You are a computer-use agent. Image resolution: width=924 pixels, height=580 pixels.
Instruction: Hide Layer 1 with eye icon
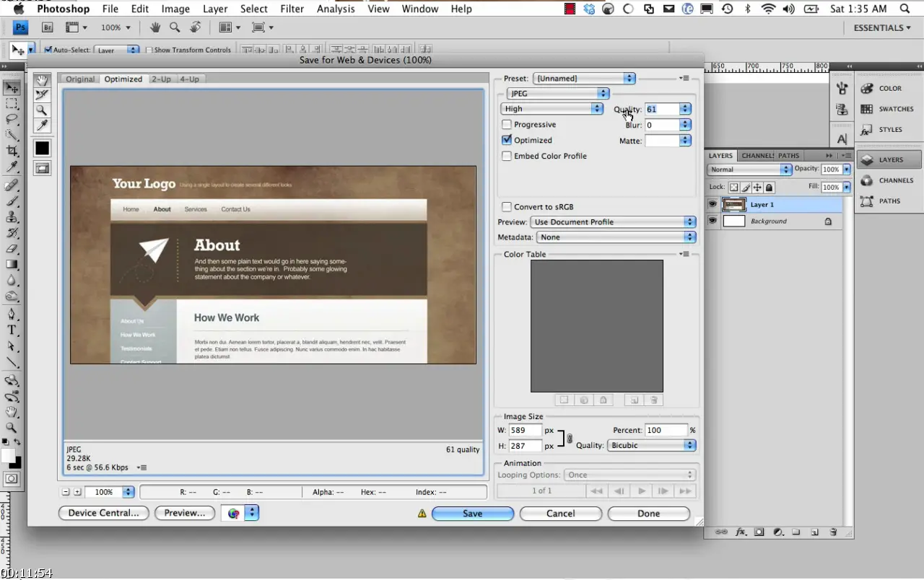[x=712, y=205]
